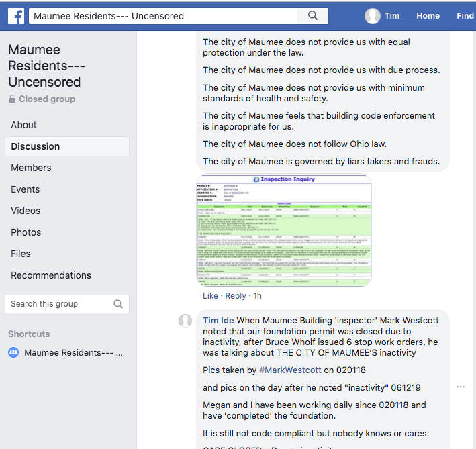This screenshot has height=449, width=476.
Task: Reply to the inspection inquiry comment
Action: point(236,296)
